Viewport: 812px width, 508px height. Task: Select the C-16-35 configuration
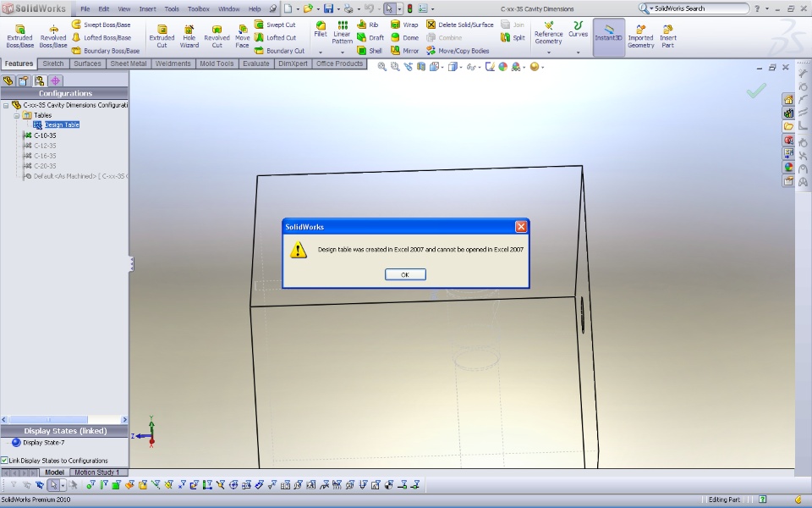coord(45,156)
